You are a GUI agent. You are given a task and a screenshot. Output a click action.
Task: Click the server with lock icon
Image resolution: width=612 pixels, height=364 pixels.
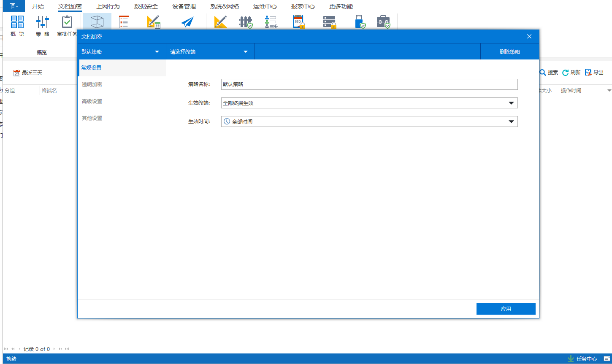(329, 22)
